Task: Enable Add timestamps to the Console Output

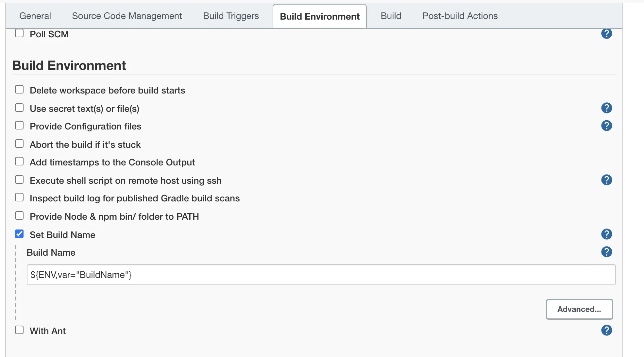Action: point(19,161)
